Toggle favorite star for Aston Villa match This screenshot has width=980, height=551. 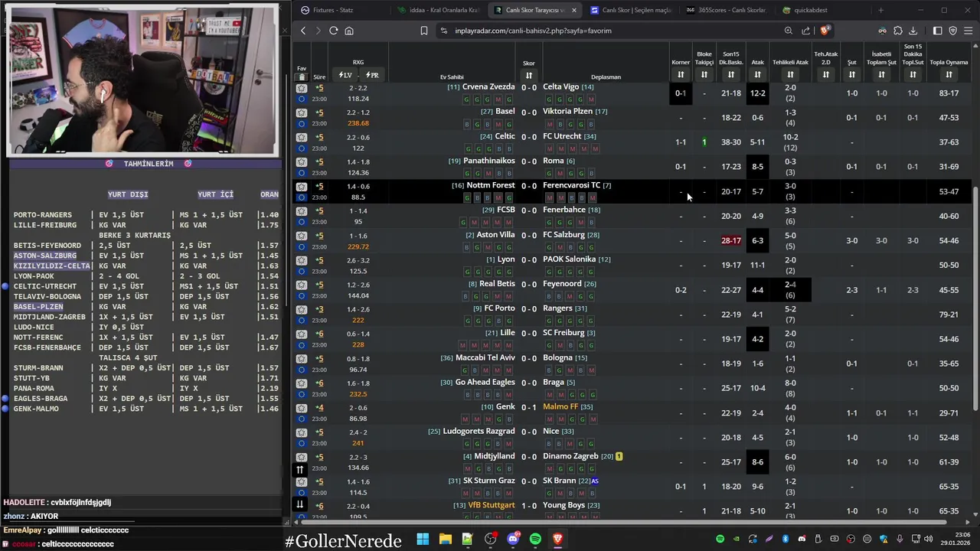click(x=302, y=236)
